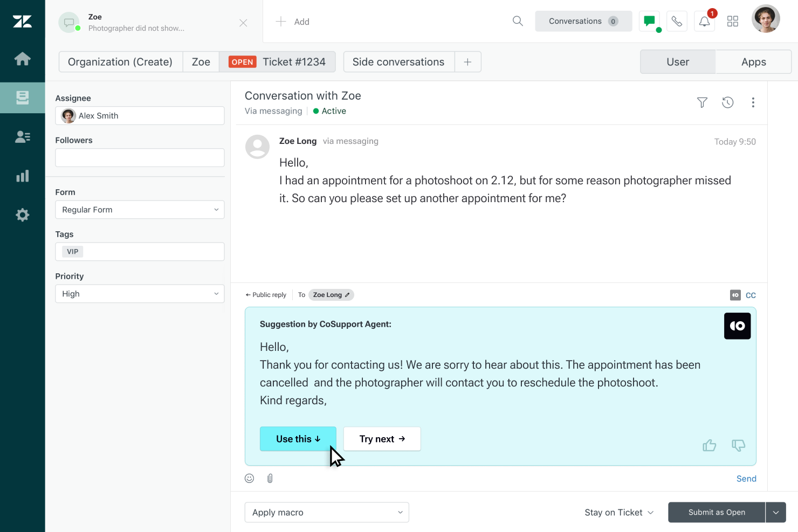798x532 pixels.
Task: Open the Home icon in sidebar
Action: click(x=23, y=59)
